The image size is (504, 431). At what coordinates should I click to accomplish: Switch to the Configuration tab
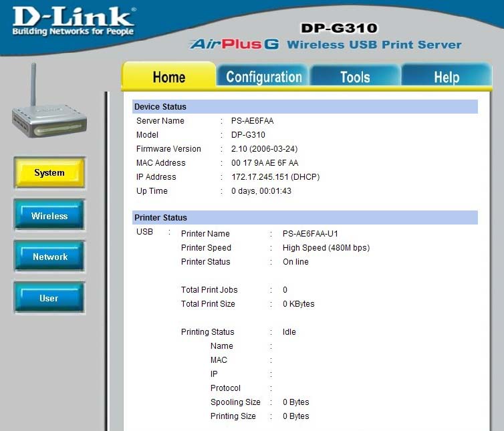coord(263,76)
